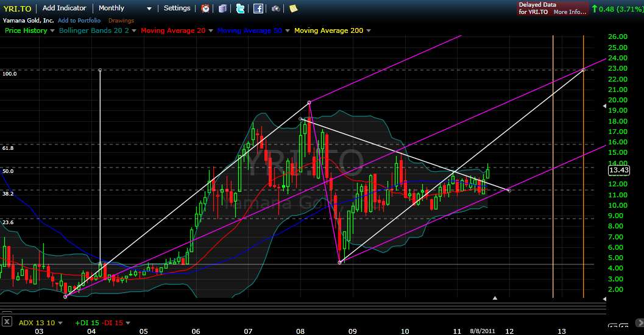
Task: Click the green up arrow price change icon
Action: [x=594, y=8]
